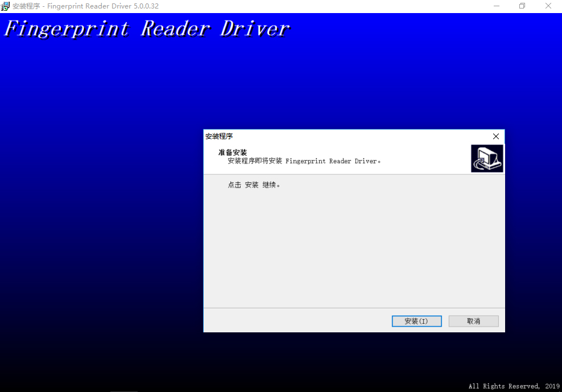Close the 安装程序 dialog with its X
This screenshot has width=562, height=392.
pyautogui.click(x=495, y=136)
